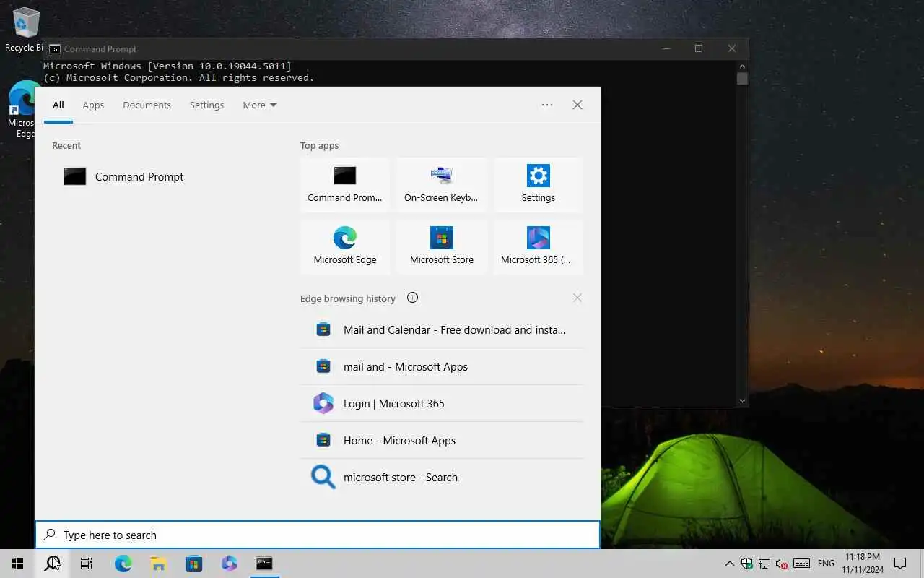Launch Edge from the taskbar

coord(123,564)
